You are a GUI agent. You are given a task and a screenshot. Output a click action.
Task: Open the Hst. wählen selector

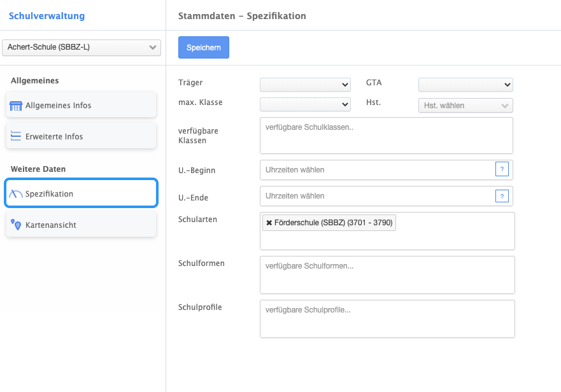pos(465,106)
